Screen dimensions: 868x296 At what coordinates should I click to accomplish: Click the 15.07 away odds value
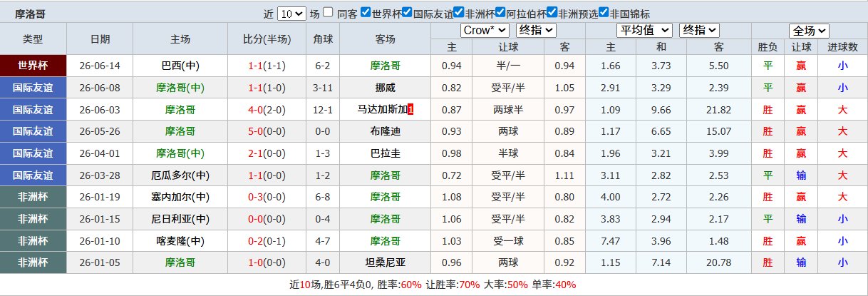(718, 131)
